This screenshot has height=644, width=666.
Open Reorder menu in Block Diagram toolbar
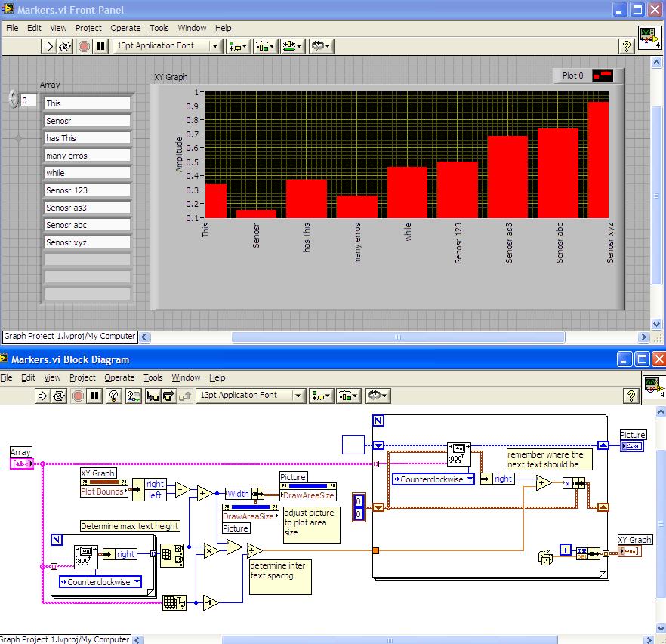point(378,396)
